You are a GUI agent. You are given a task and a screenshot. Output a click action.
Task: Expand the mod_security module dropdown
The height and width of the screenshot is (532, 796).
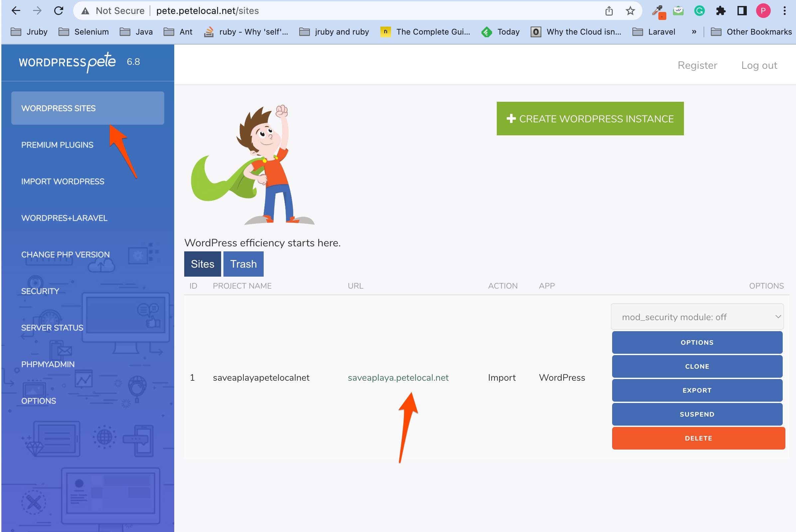pos(697,317)
